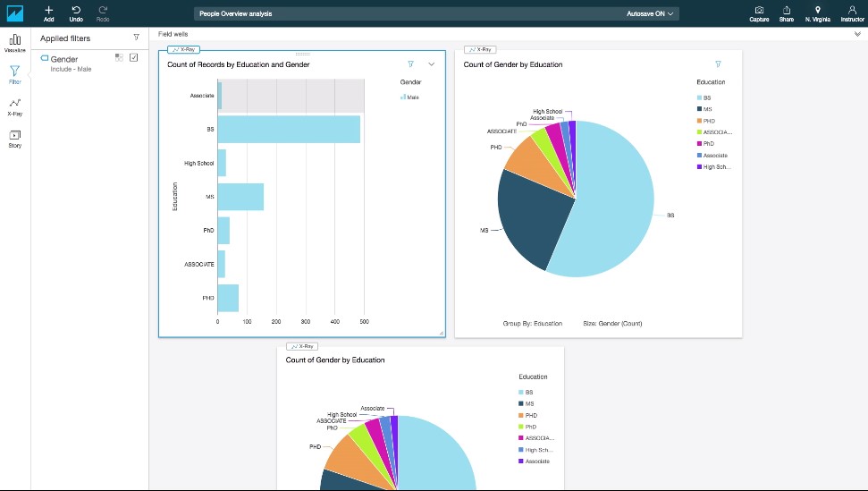Switch to the Filter panel
Screen dimensions: 868x491
coord(15,75)
